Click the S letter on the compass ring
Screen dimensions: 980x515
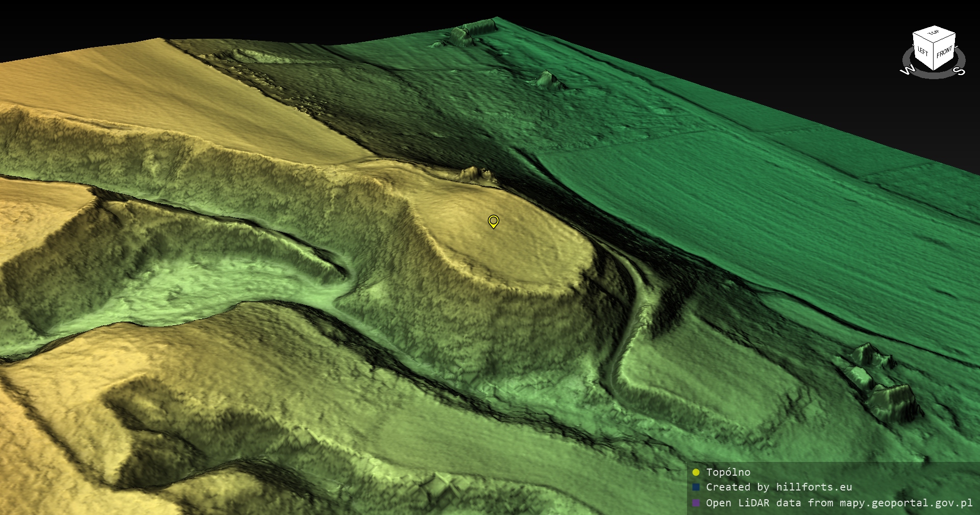point(960,71)
